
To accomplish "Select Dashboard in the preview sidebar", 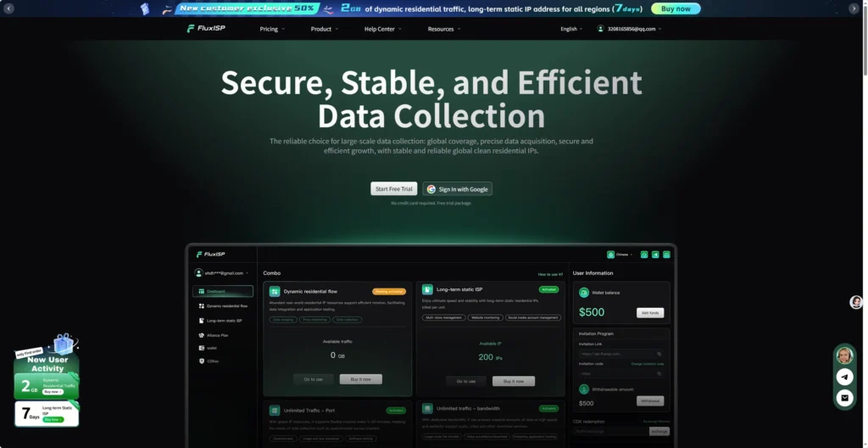I will [x=223, y=291].
